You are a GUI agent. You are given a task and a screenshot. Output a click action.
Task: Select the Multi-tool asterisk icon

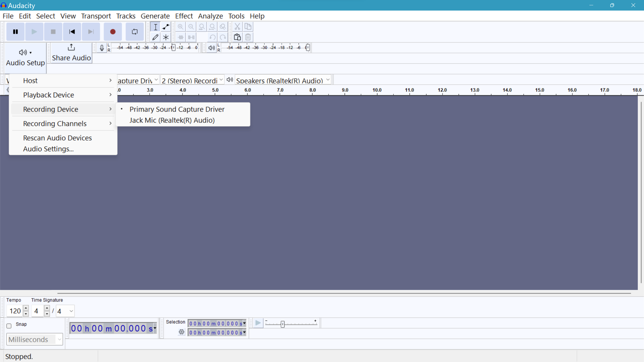tap(166, 37)
